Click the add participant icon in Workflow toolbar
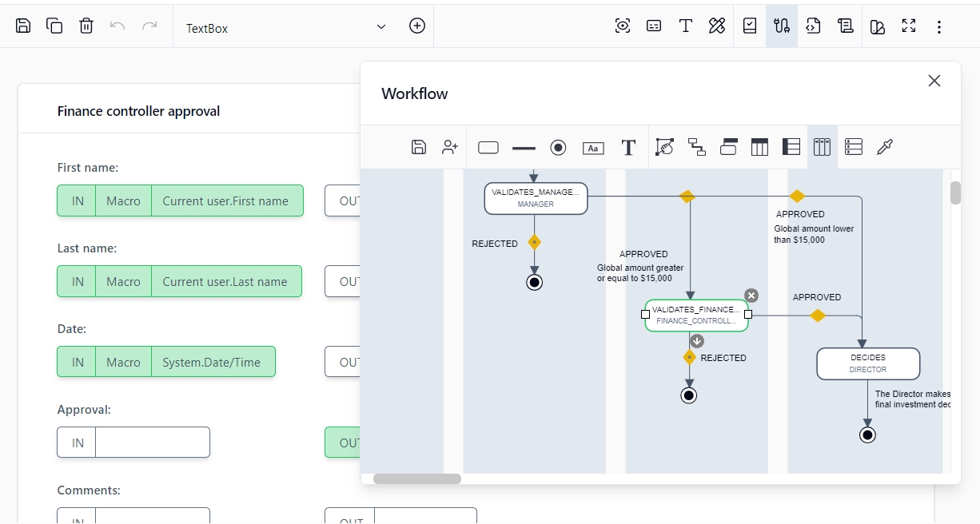 pyautogui.click(x=450, y=147)
